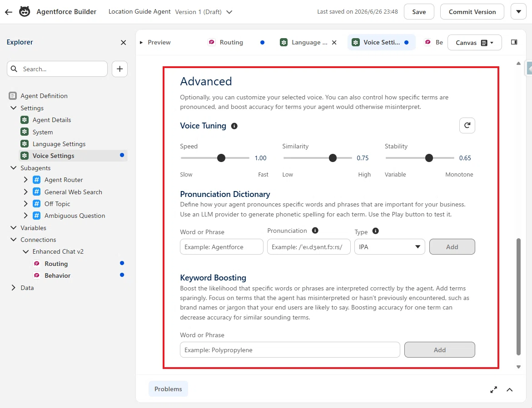This screenshot has height=408, width=532.
Task: Click the back arrow icon
Action: [x=9, y=12]
